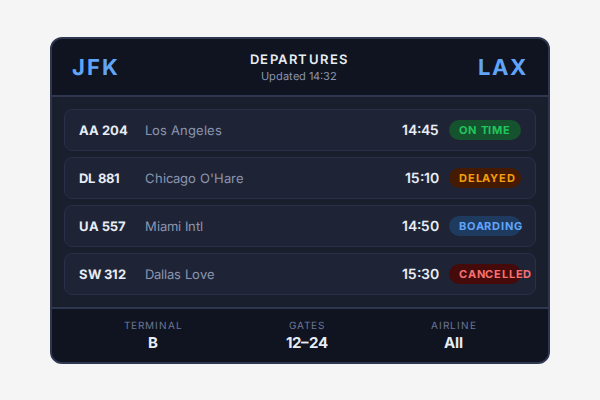Click the 15:10 departure time
The width and height of the screenshot is (600, 400).
(422, 178)
